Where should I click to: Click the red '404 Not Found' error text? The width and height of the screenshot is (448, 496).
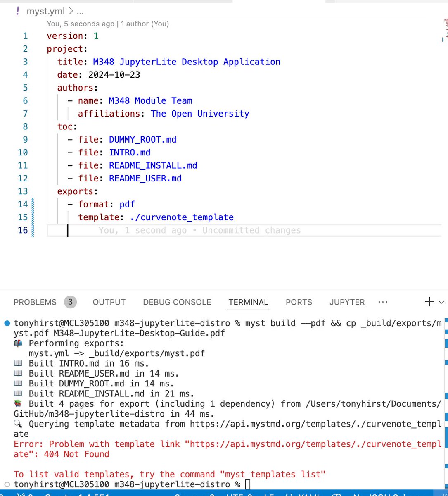point(76,454)
